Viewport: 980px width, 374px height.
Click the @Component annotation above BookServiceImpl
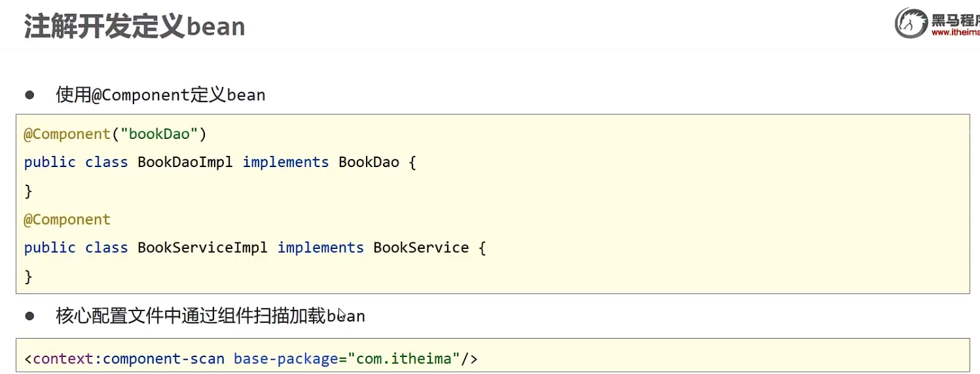pyautogui.click(x=67, y=219)
